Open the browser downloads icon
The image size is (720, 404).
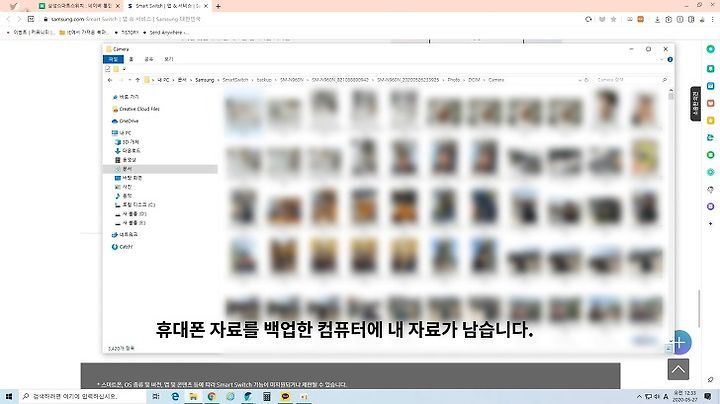click(657, 19)
